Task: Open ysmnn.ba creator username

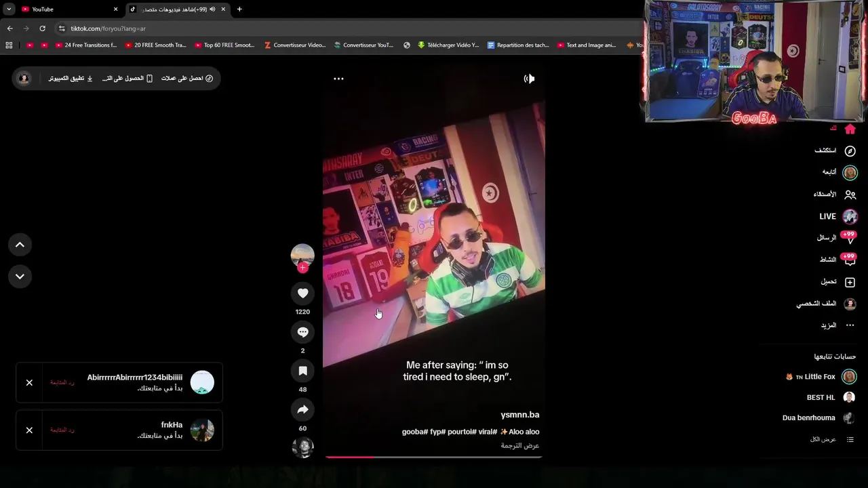Action: [520, 415]
